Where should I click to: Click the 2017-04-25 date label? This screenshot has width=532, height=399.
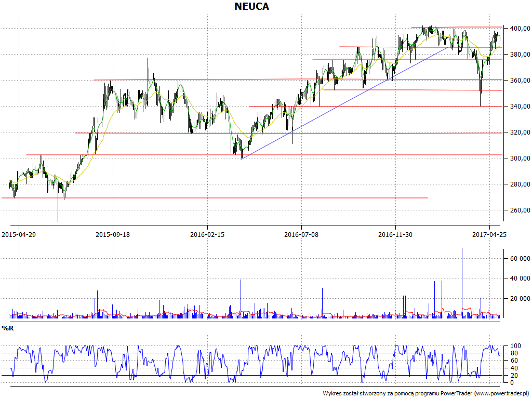click(x=489, y=234)
